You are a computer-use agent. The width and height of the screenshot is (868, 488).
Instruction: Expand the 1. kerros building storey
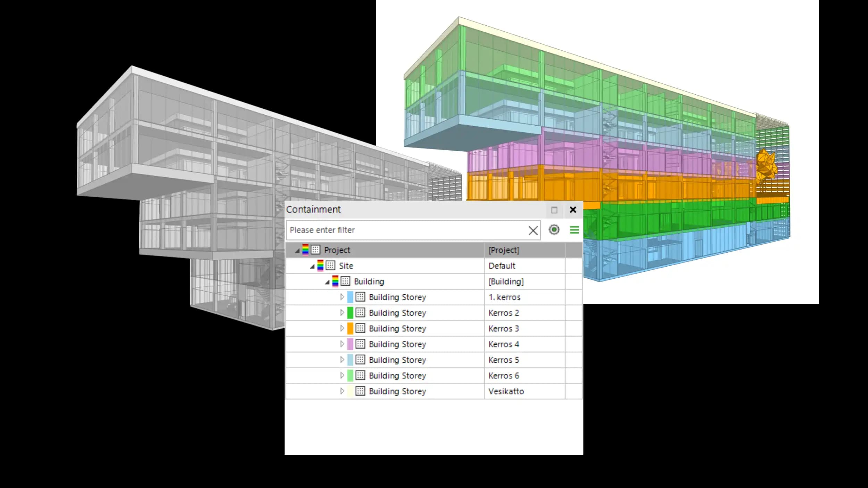click(342, 297)
